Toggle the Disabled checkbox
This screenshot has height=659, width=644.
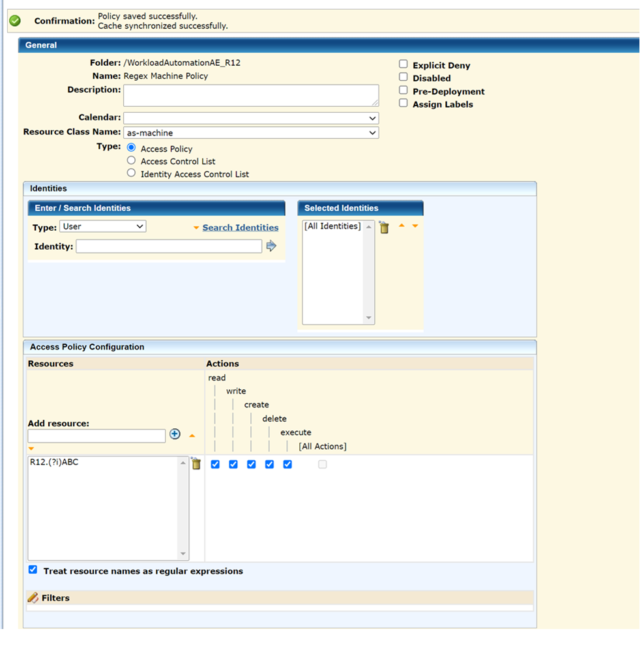(403, 77)
